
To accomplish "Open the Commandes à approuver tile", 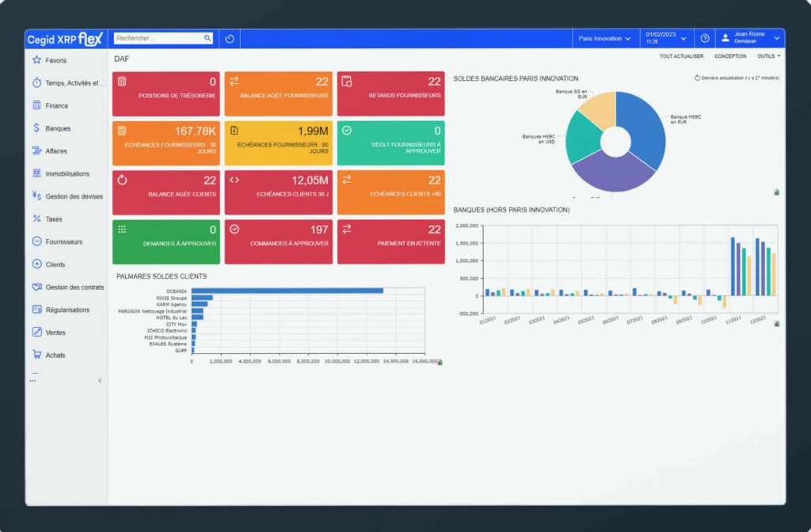I will (279, 242).
